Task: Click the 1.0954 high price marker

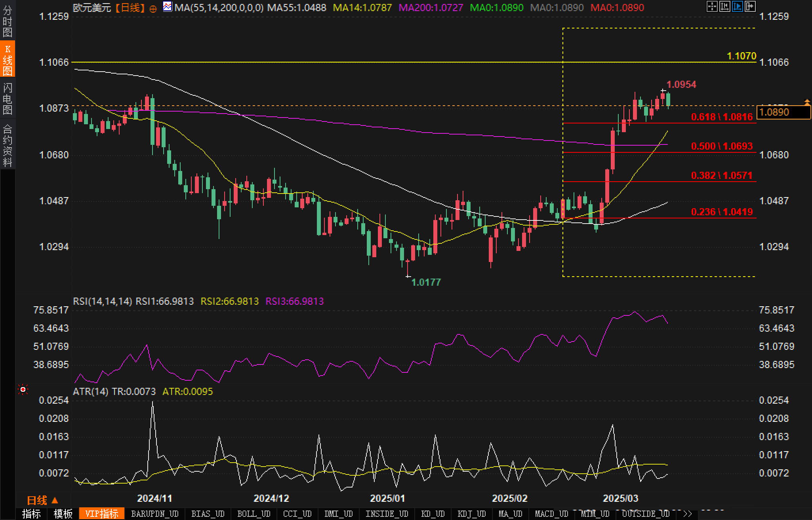Action: coord(681,84)
